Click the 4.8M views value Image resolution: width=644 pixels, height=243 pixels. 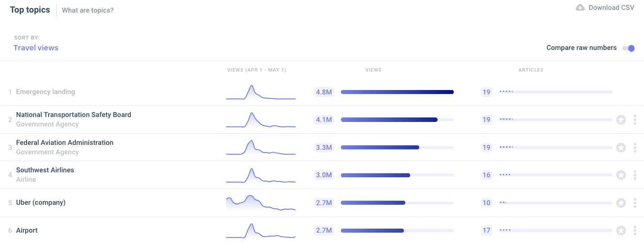click(324, 92)
